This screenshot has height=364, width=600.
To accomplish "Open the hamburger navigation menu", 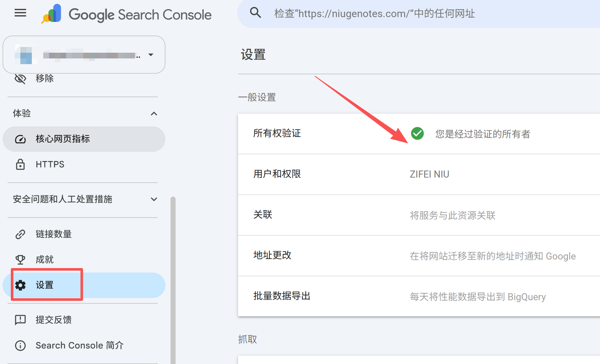I will click(x=20, y=13).
